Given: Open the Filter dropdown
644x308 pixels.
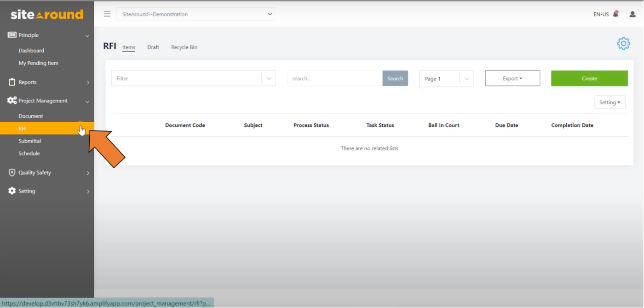Looking at the screenshot, I should (193, 78).
